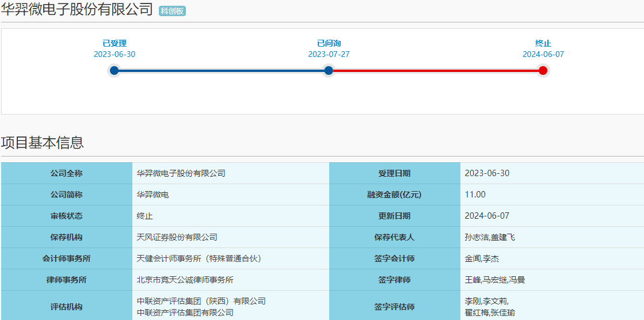Click the 金闻,李杰 accountants value
The width and height of the screenshot is (644, 320).
[482, 259]
